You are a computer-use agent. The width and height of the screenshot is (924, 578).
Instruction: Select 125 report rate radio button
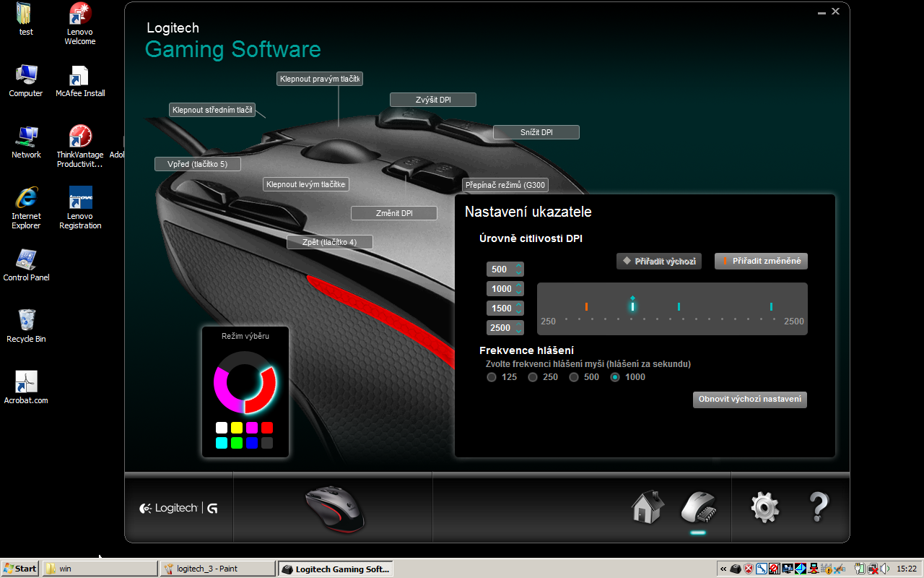click(x=492, y=377)
